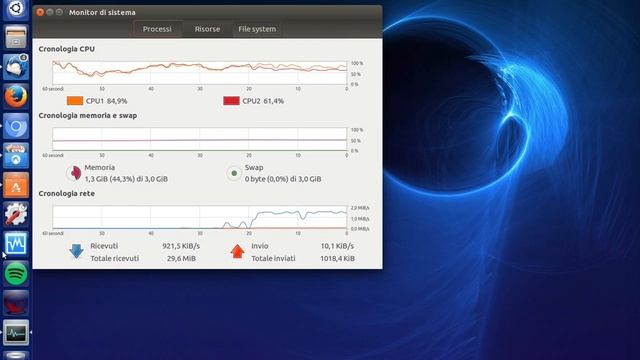Click the dark red dock application icon
The width and height of the screenshot is (640, 360).
click(16, 303)
